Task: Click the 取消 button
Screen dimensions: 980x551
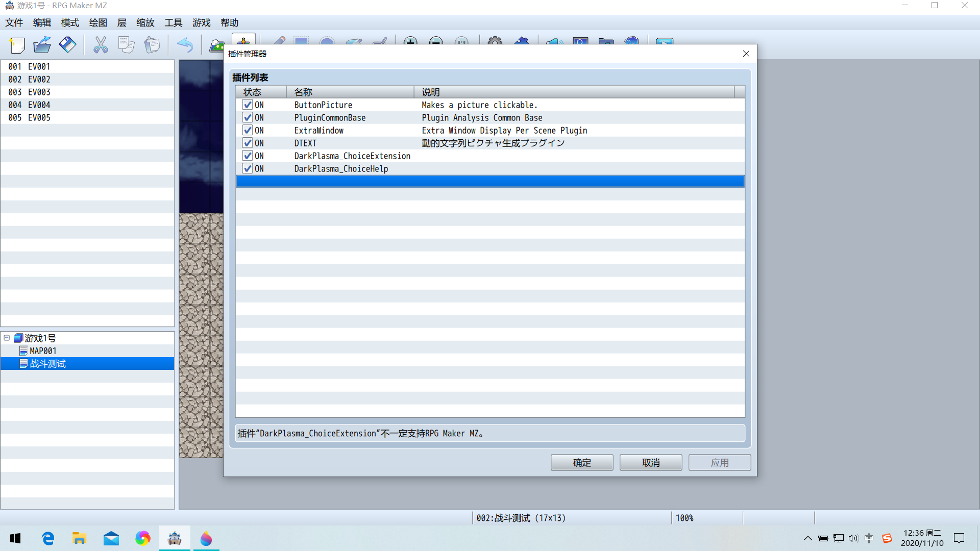Action: coord(651,462)
